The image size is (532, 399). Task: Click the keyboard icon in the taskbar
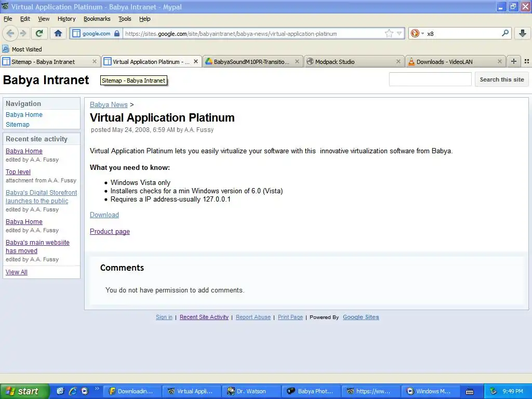tap(470, 392)
